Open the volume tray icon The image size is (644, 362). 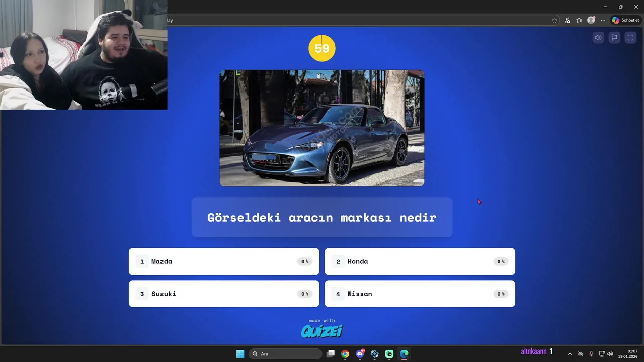[610, 354]
